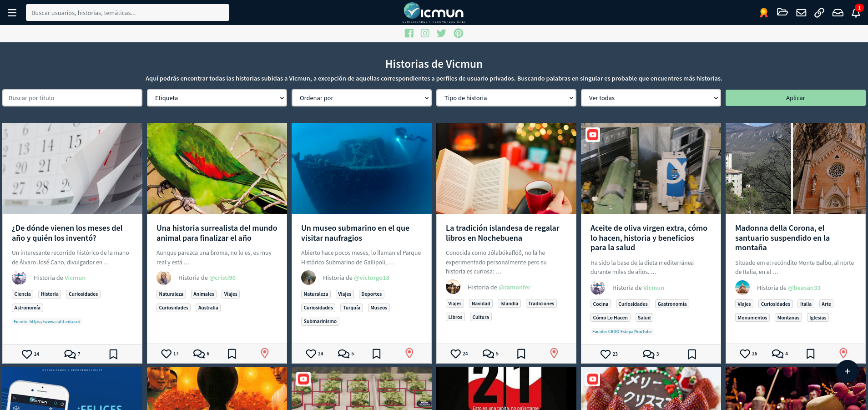Like the months of the year story

[x=27, y=354]
